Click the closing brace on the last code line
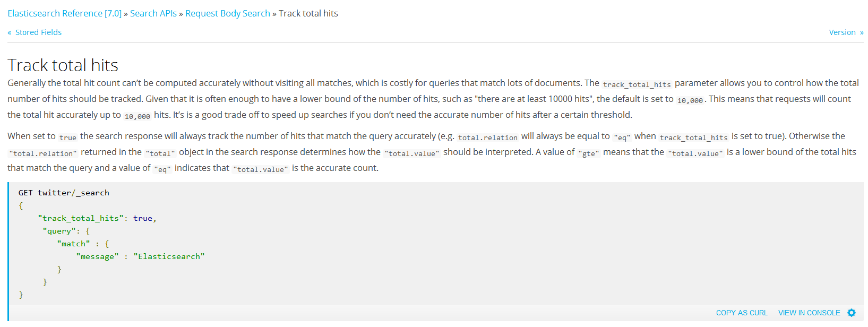The image size is (868, 327). coord(21,295)
